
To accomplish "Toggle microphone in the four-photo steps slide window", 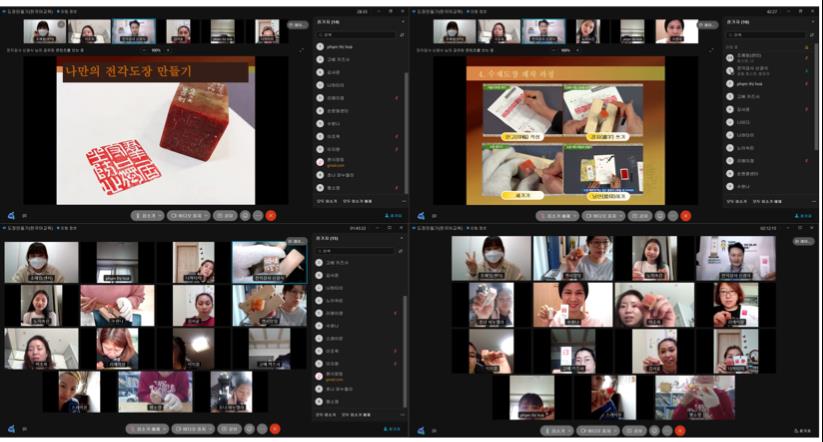I will click(555, 216).
